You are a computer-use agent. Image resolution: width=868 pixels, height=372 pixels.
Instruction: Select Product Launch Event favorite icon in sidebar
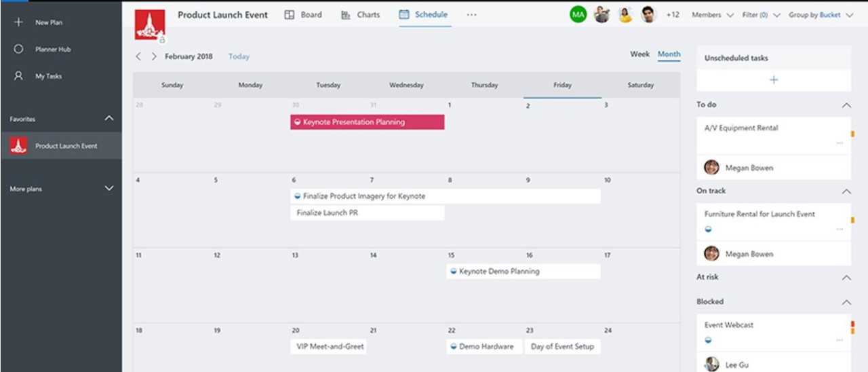coord(18,145)
